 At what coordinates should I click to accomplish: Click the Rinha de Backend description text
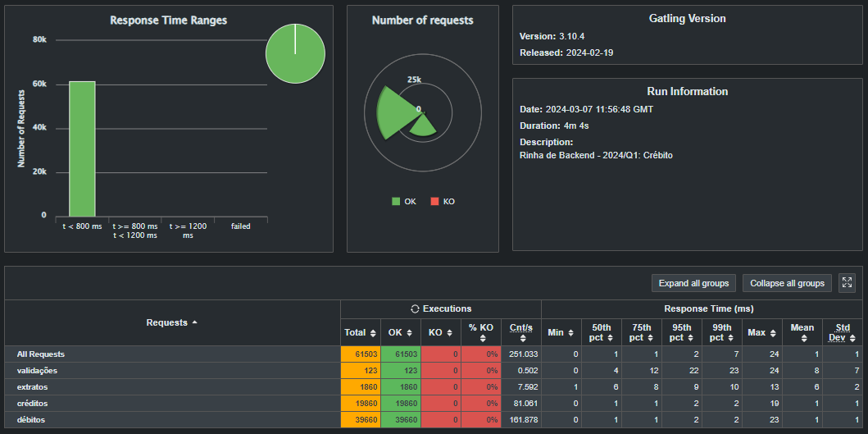click(x=596, y=156)
